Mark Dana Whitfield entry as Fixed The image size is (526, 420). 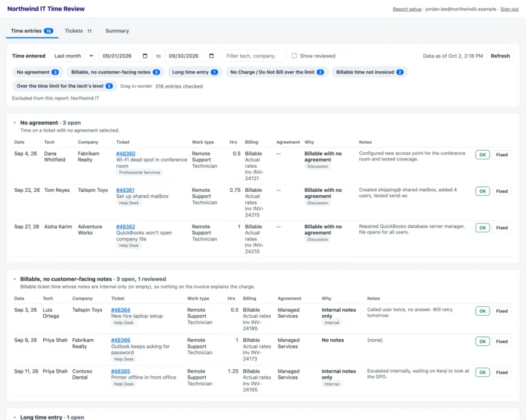click(x=501, y=155)
